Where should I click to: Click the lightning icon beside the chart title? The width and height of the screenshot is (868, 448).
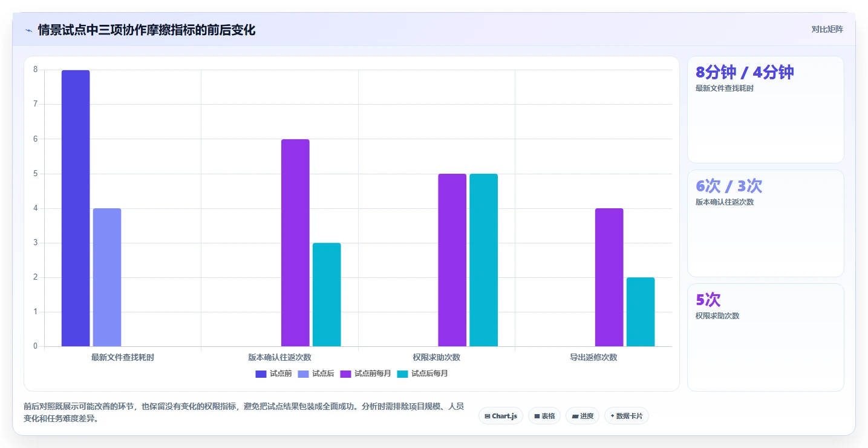coord(29,30)
